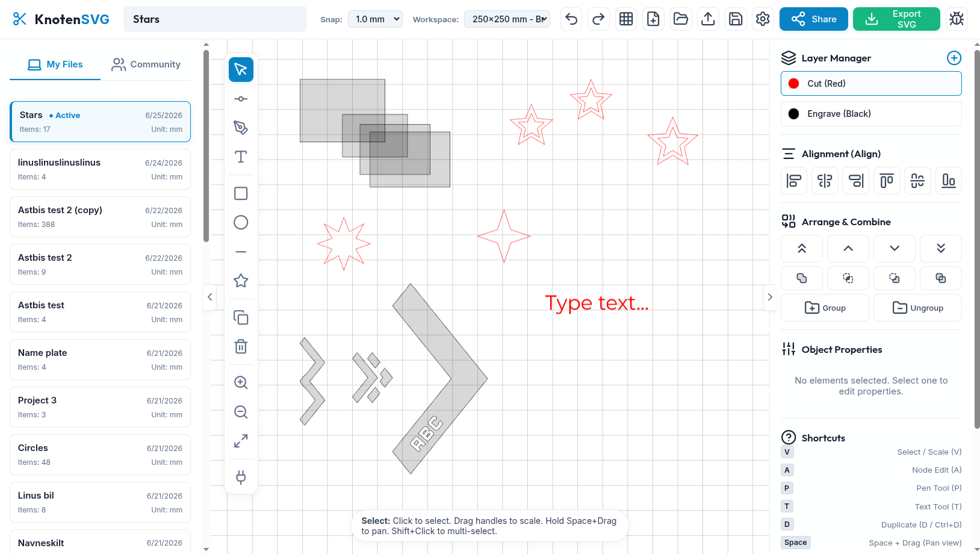Click the upload/import icon
The height and width of the screenshot is (554, 980).
[x=708, y=19]
